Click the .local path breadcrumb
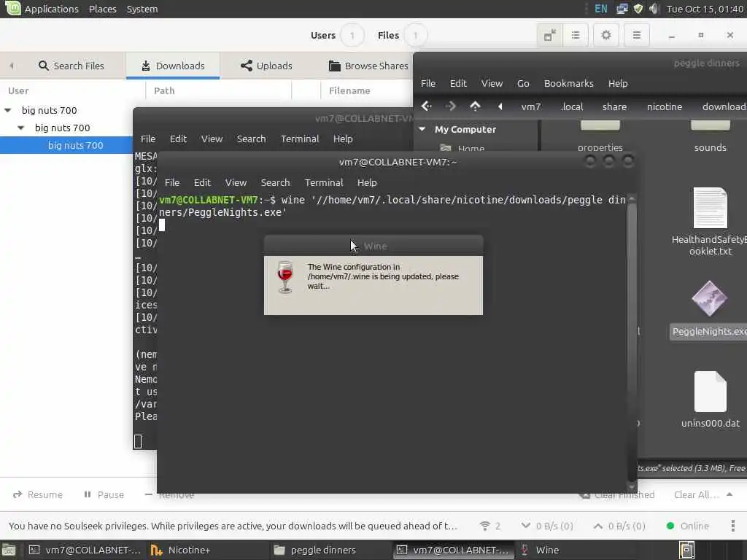 click(572, 106)
